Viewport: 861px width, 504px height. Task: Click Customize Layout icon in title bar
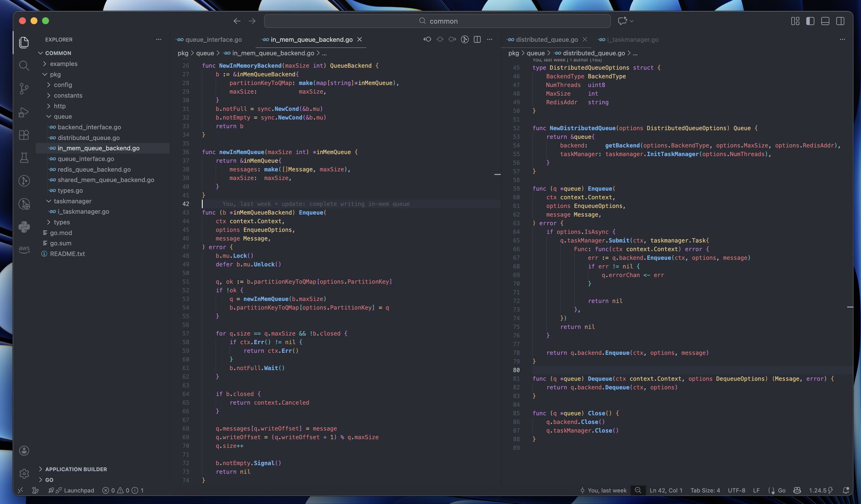(795, 21)
